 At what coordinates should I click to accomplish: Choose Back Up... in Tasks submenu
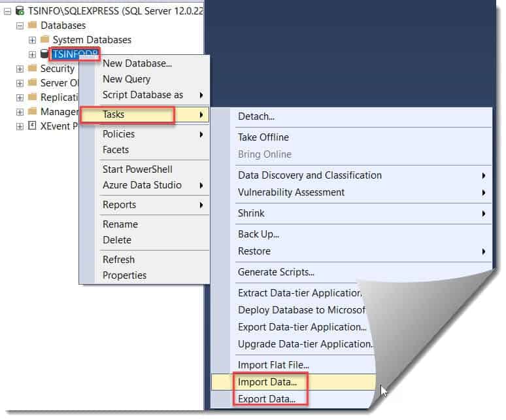[258, 234]
